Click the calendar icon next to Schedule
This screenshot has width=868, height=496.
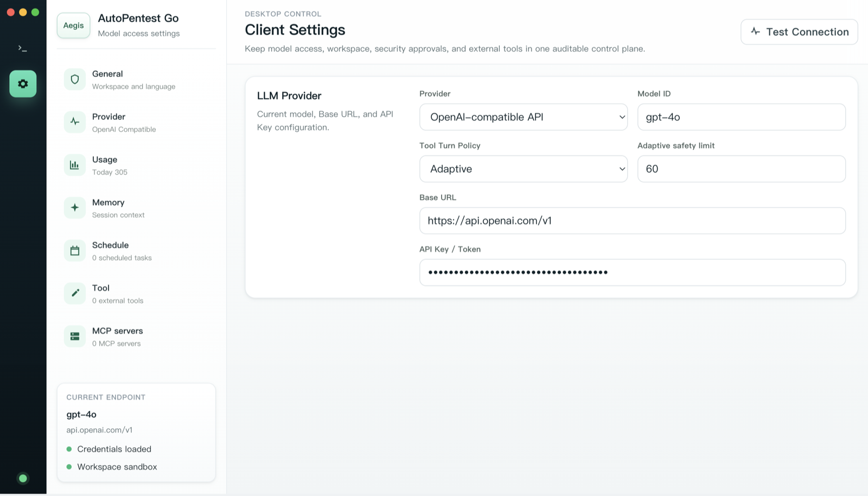[x=75, y=251]
